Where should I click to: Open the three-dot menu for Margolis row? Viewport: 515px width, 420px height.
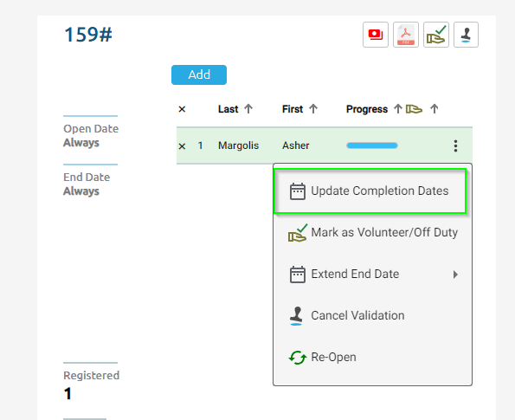point(455,145)
